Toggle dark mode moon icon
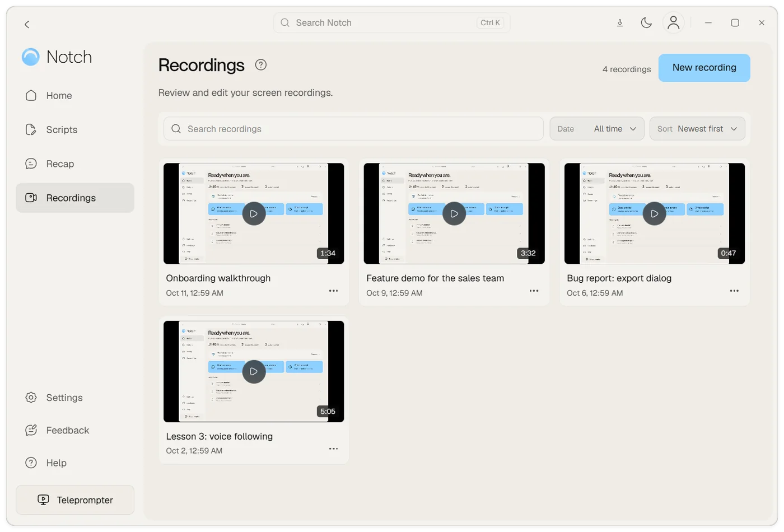 pos(646,23)
